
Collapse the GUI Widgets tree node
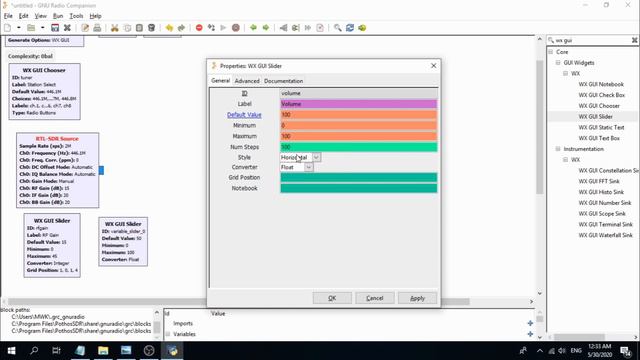pyautogui.click(x=558, y=63)
